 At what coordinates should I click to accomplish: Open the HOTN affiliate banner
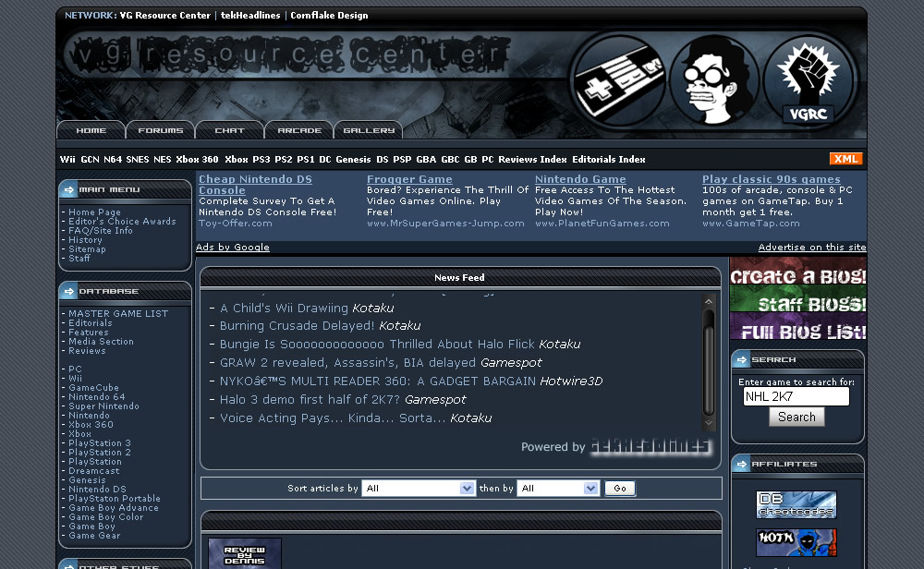(x=796, y=542)
